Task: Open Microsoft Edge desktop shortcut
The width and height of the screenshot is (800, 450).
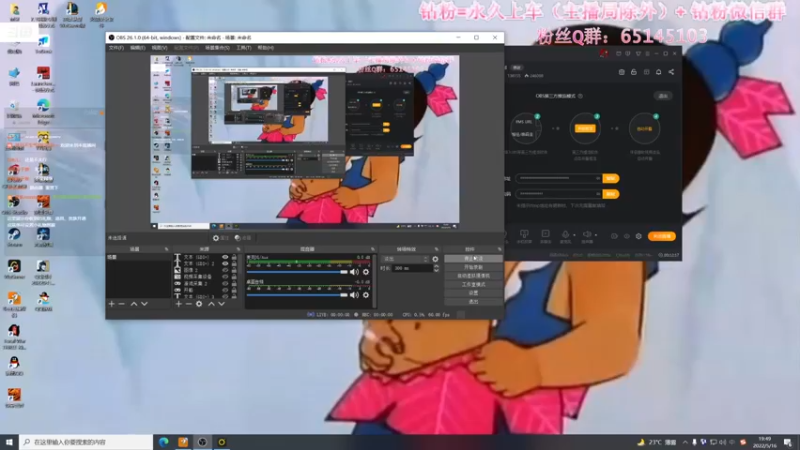Action: click(43, 110)
